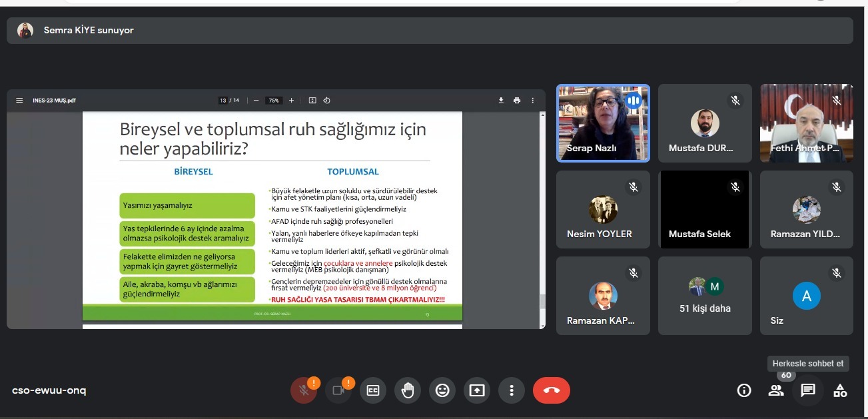Image resolution: width=868 pixels, height=419 pixels.
Task: Open meeting details info panel
Action: point(744,390)
